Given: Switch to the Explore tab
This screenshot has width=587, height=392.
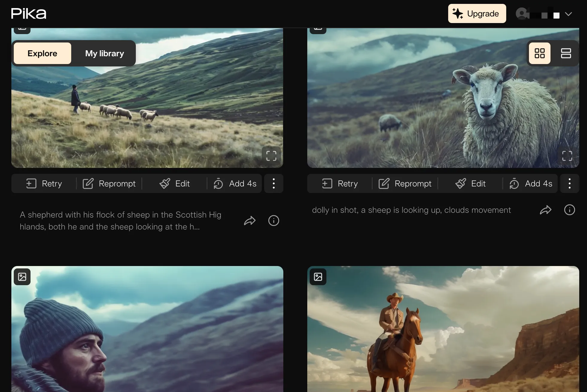Looking at the screenshot, I should tap(42, 53).
